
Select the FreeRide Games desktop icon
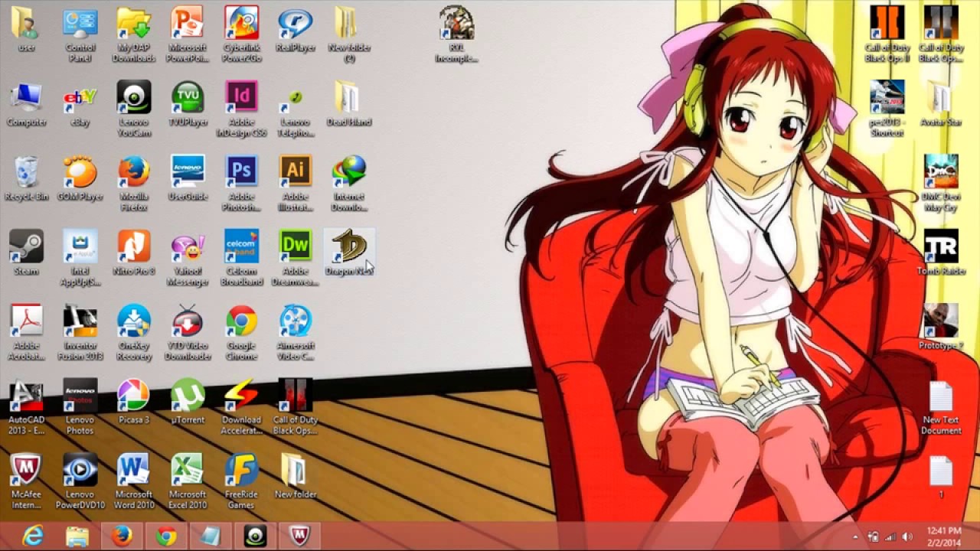[x=241, y=481]
